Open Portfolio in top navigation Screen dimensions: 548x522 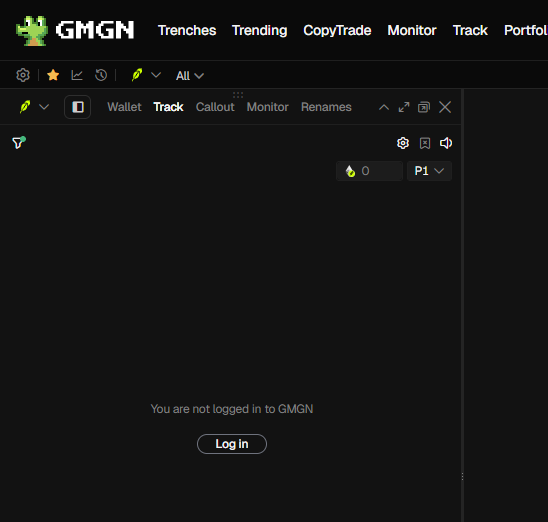[x=526, y=30]
